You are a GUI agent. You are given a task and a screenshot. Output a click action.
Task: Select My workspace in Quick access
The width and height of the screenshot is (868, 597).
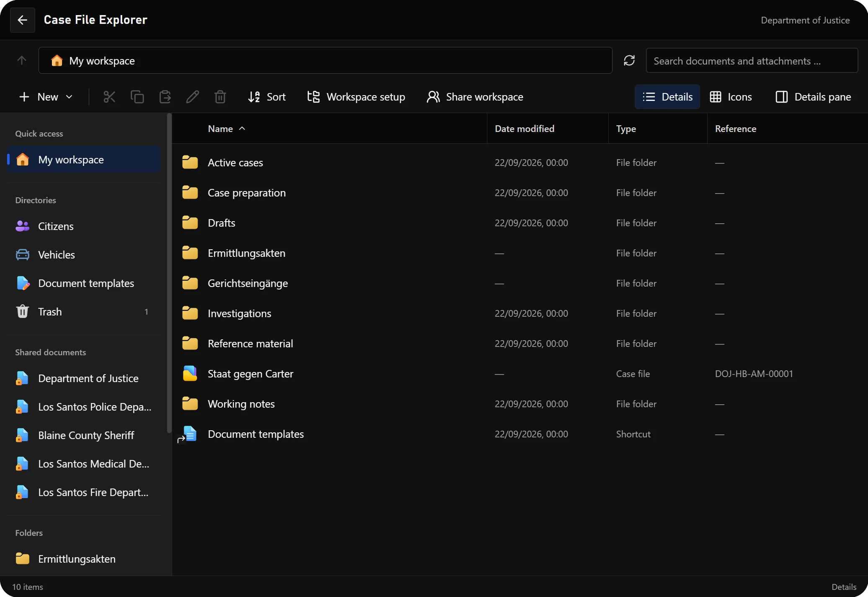(x=84, y=159)
